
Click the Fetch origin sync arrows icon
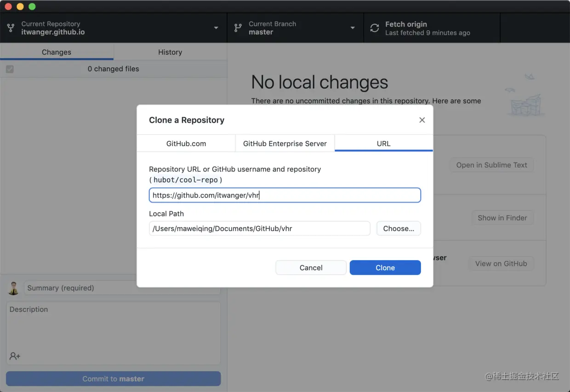[x=375, y=28]
